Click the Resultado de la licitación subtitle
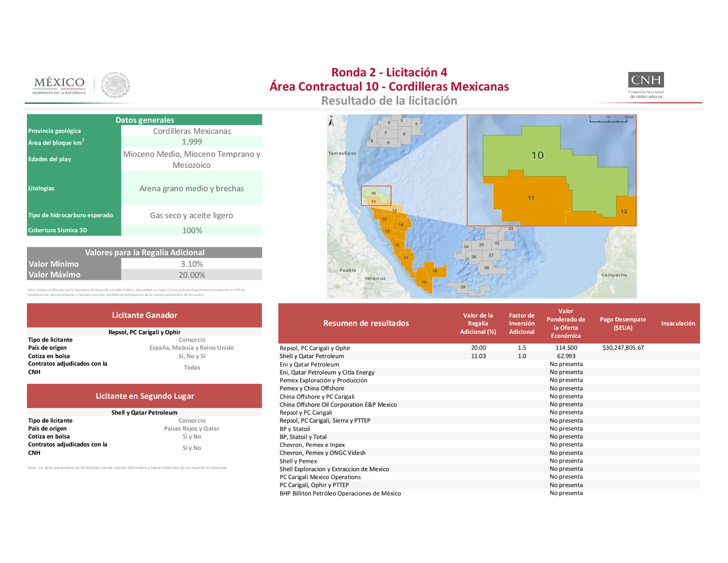 [389, 101]
